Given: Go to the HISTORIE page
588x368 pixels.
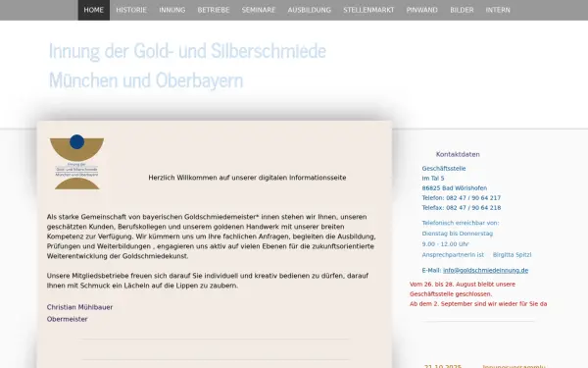Looking at the screenshot, I should coord(131,10).
